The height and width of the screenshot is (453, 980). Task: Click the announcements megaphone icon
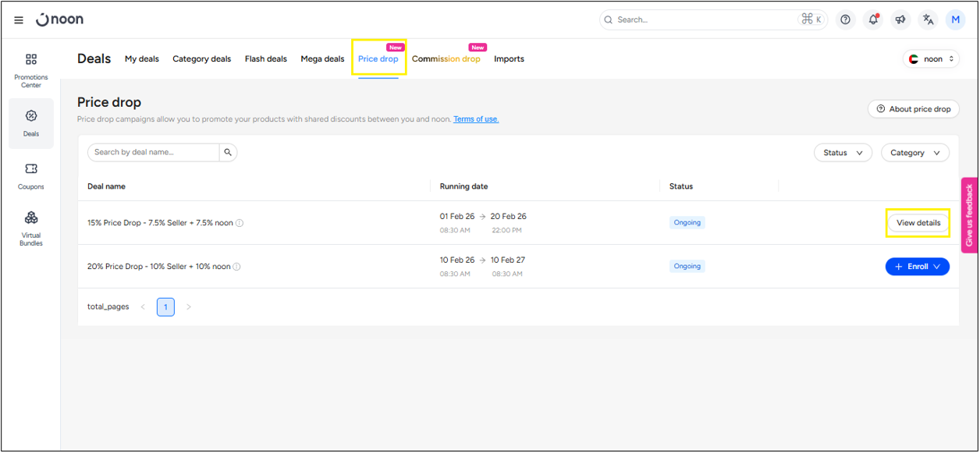tap(900, 20)
